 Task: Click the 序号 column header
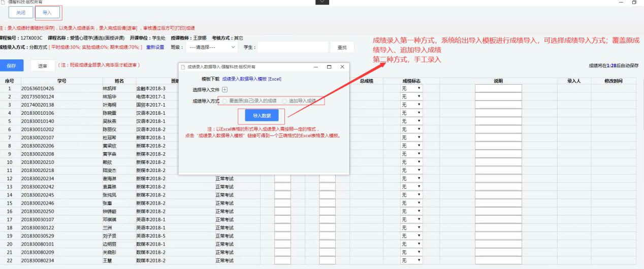[10, 81]
